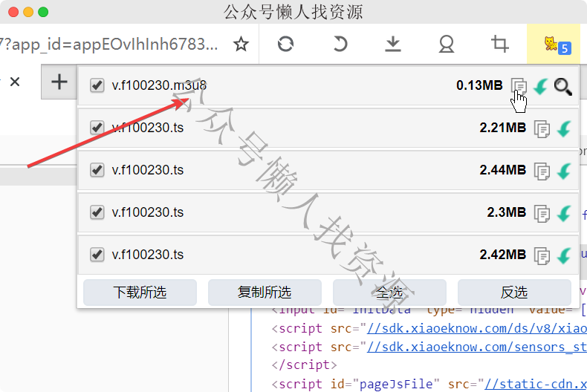The height and width of the screenshot is (392, 587).
Task: Click the 2.44MB size text
Action: click(503, 170)
